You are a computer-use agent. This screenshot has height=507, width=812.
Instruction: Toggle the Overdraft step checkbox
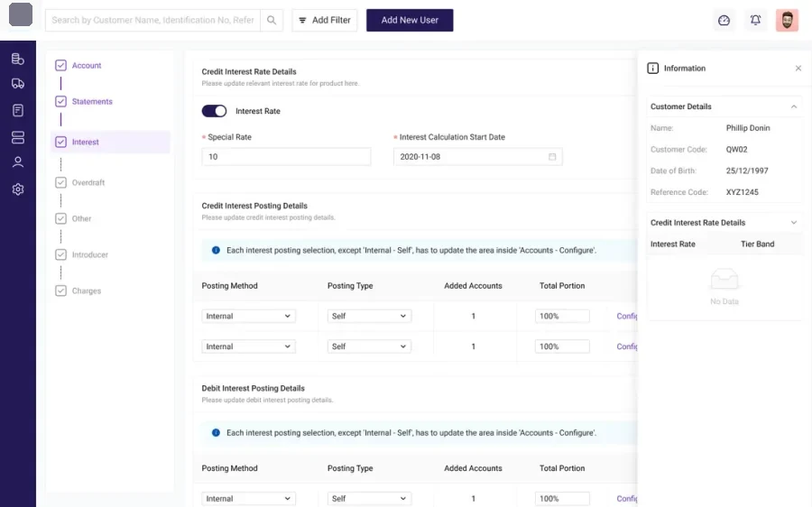pos(60,182)
